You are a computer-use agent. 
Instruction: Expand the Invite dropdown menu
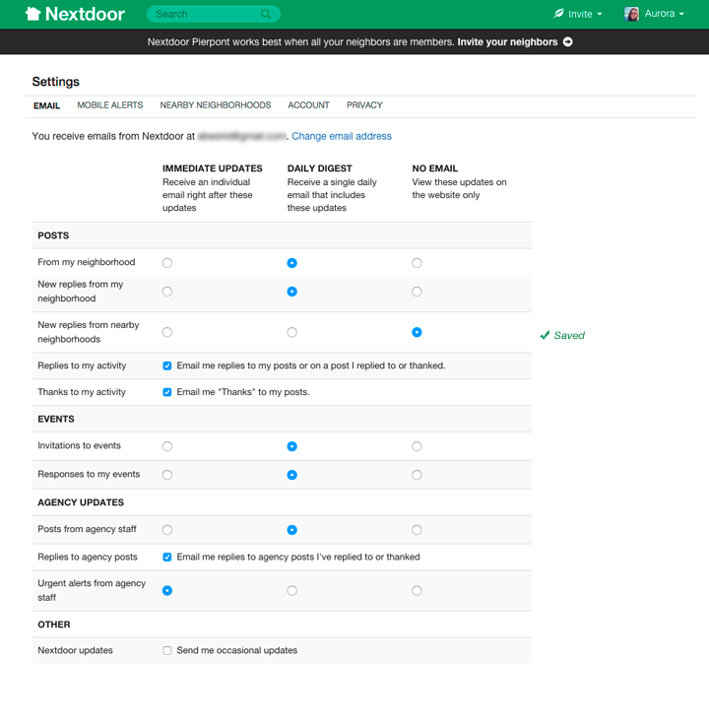(578, 14)
